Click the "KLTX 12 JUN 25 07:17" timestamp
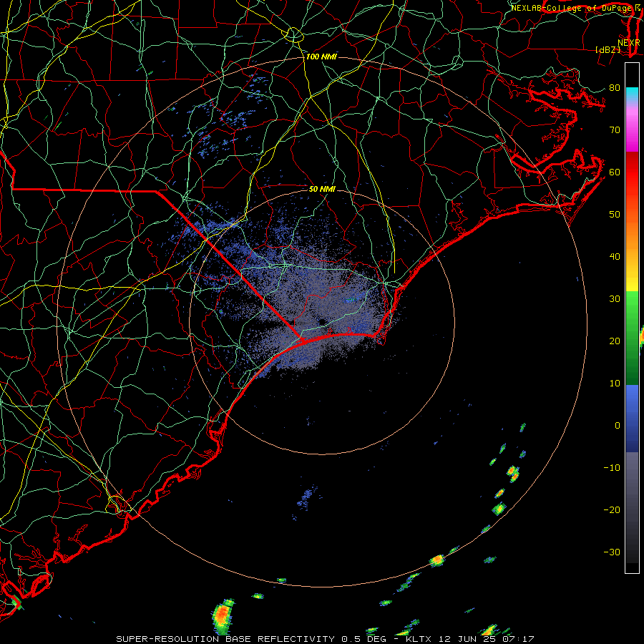The image size is (644, 644). 470,639
